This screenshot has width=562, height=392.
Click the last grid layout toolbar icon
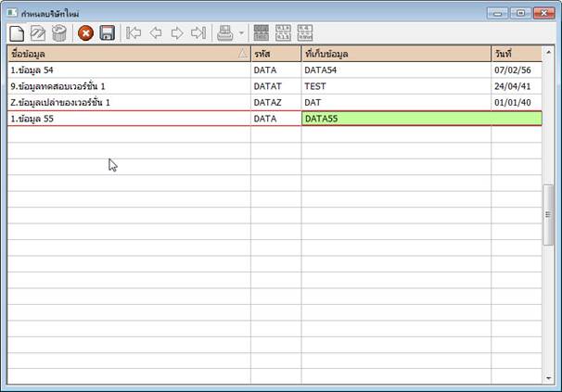pyautogui.click(x=308, y=33)
